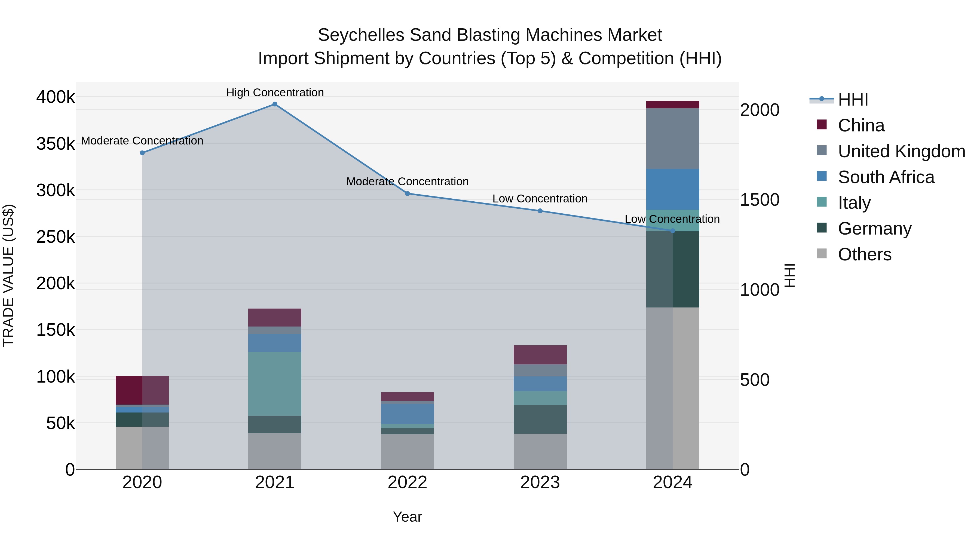Image resolution: width=980 pixels, height=551 pixels.
Task: Click the United Kingdom segment of 2024 bar
Action: (673, 139)
